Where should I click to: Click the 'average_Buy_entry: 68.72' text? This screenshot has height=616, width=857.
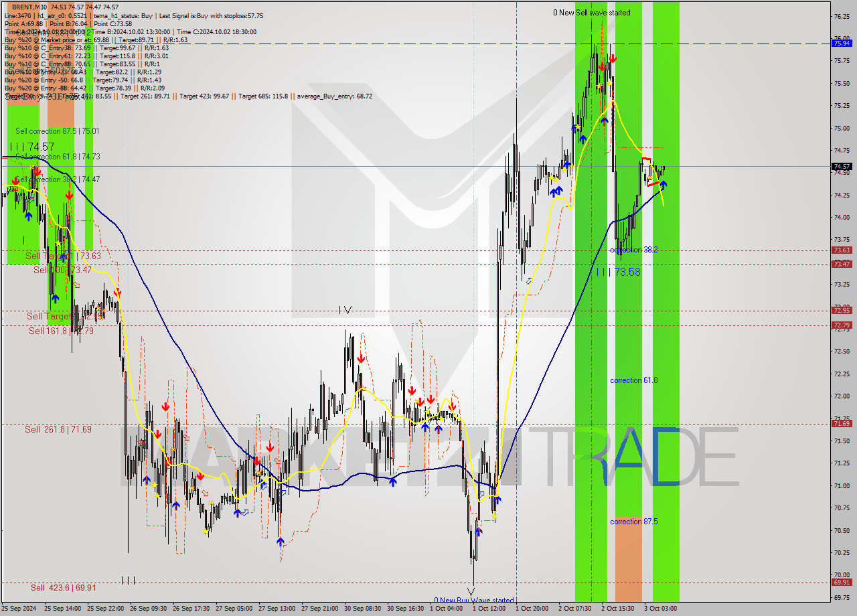[335, 96]
